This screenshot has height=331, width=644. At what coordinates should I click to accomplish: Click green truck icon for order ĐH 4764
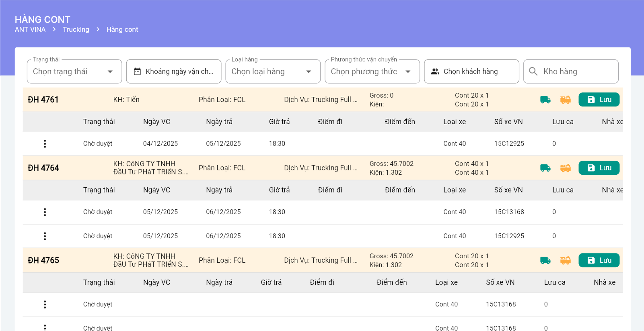(x=545, y=168)
